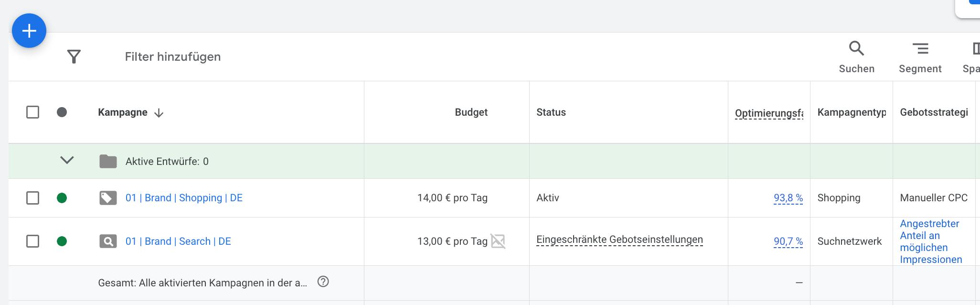Image resolution: width=980 pixels, height=305 pixels.
Task: Check the box for Brand Search DE
Action: tap(32, 241)
